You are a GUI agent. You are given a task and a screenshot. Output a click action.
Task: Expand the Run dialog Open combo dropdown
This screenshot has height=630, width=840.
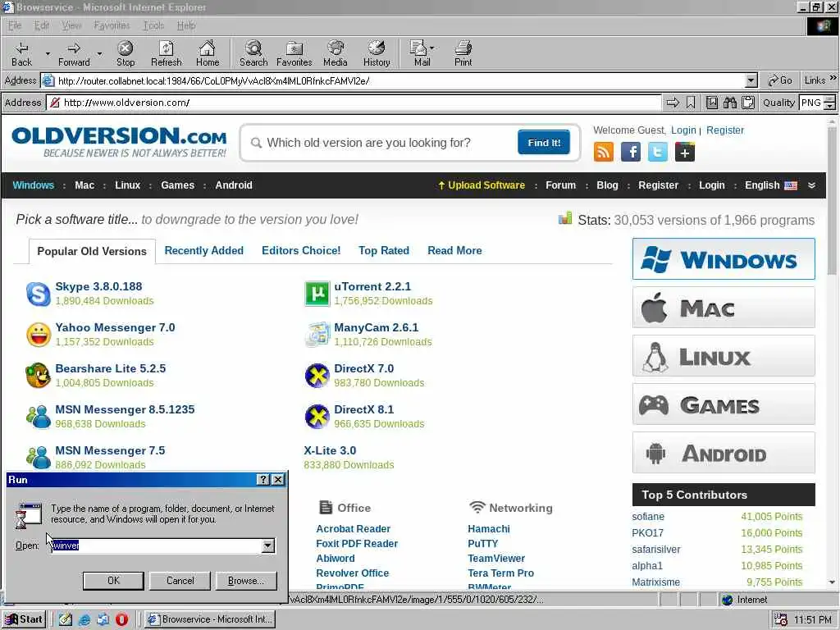point(268,546)
